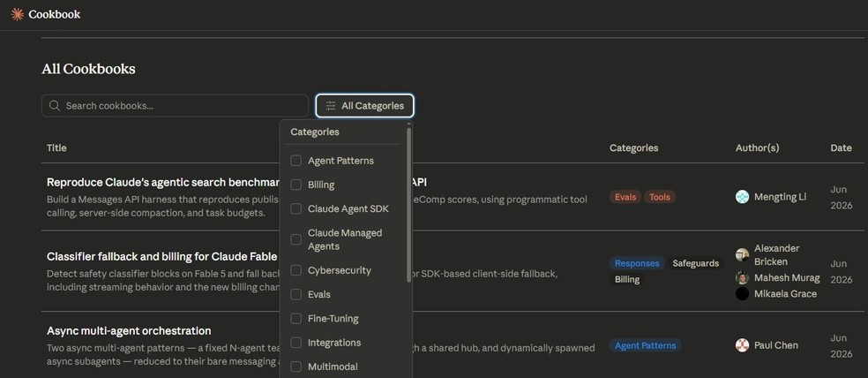This screenshot has height=378, width=868.
Task: Click author name Paul Chen
Action: (776, 345)
